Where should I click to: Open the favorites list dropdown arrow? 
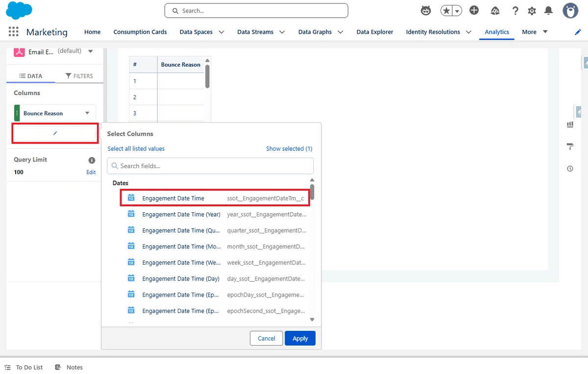[457, 11]
